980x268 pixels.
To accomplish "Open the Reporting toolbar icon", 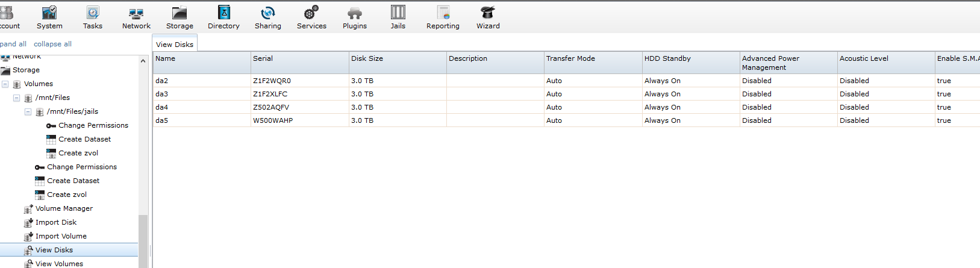I will [443, 13].
